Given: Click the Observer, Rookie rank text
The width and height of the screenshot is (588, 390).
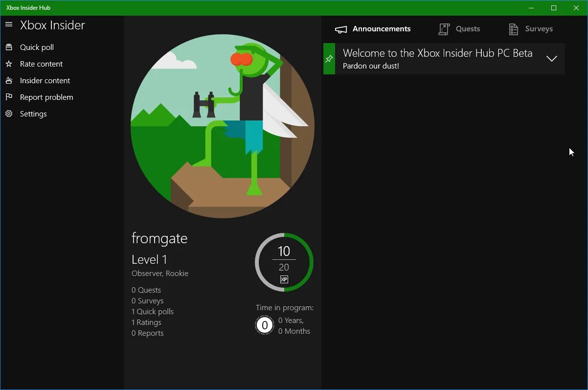Looking at the screenshot, I should click(x=160, y=274).
